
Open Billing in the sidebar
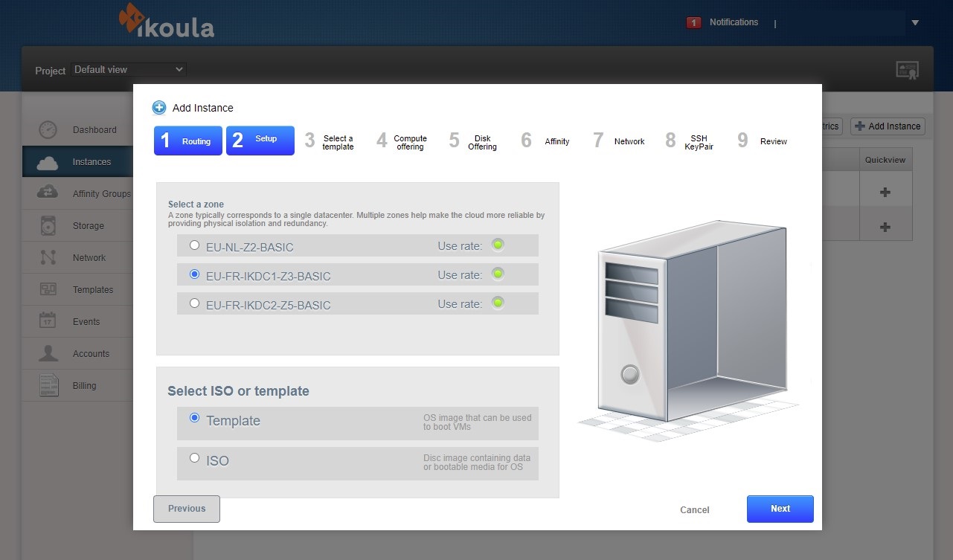(84, 386)
